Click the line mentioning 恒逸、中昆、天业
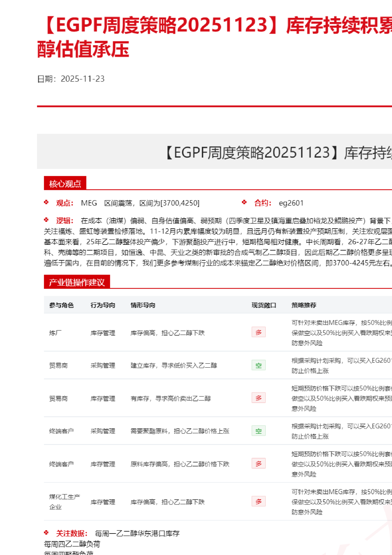The image size is (392, 555). [x=218, y=252]
